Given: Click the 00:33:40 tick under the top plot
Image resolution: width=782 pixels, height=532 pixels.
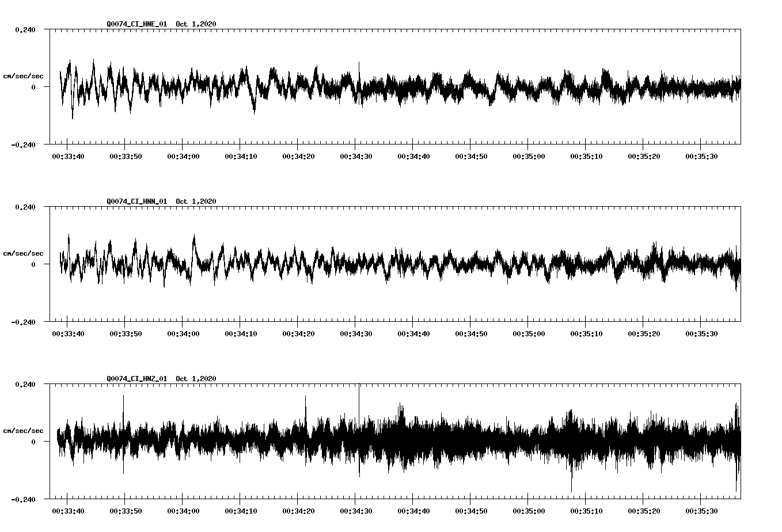Looking at the screenshot, I should (68, 155).
